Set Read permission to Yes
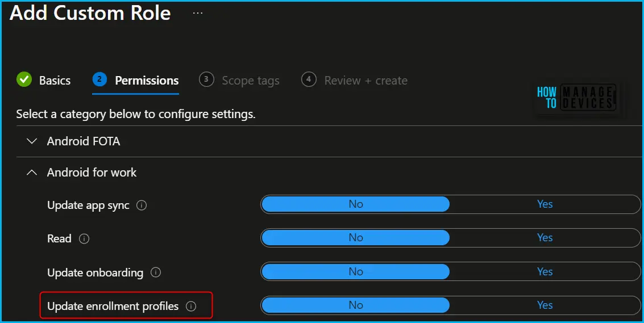The width and height of the screenshot is (644, 323). point(545,238)
